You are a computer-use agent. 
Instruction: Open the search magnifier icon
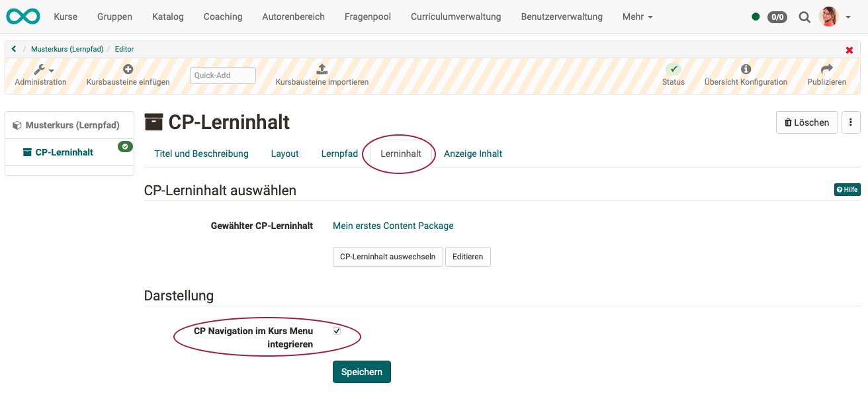[804, 17]
